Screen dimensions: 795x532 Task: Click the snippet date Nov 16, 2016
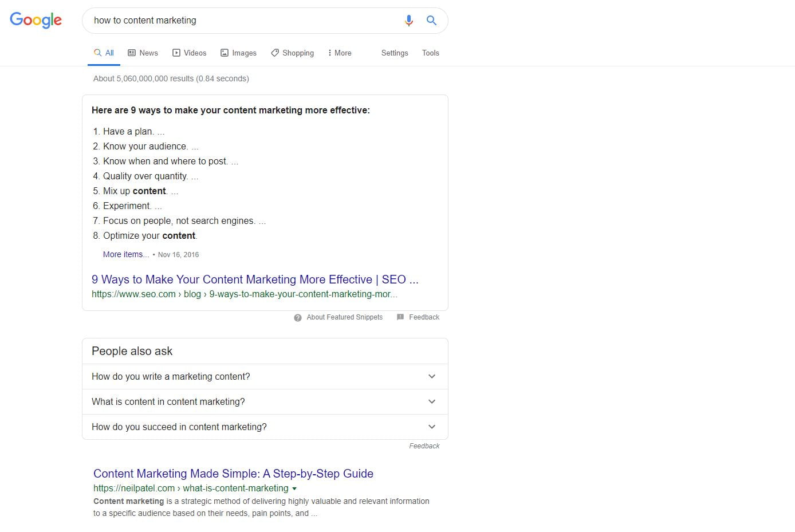point(178,255)
